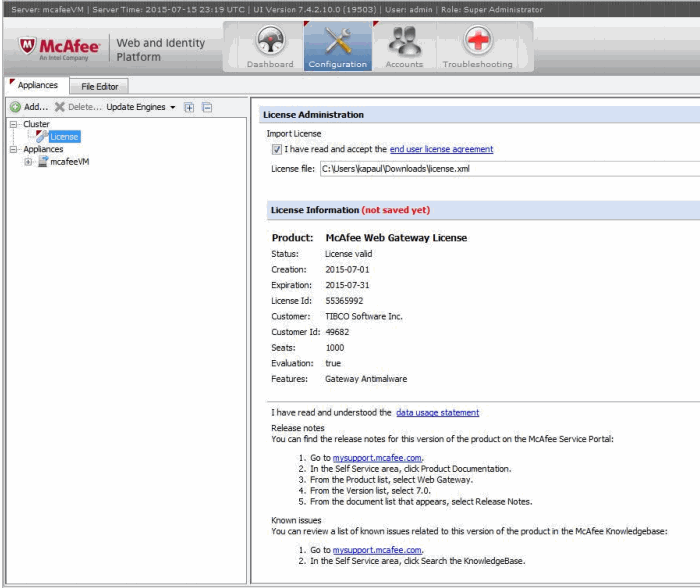Image resolution: width=700 pixels, height=588 pixels.
Task: Click the mcafeeVM appliance icon
Action: (x=43, y=162)
